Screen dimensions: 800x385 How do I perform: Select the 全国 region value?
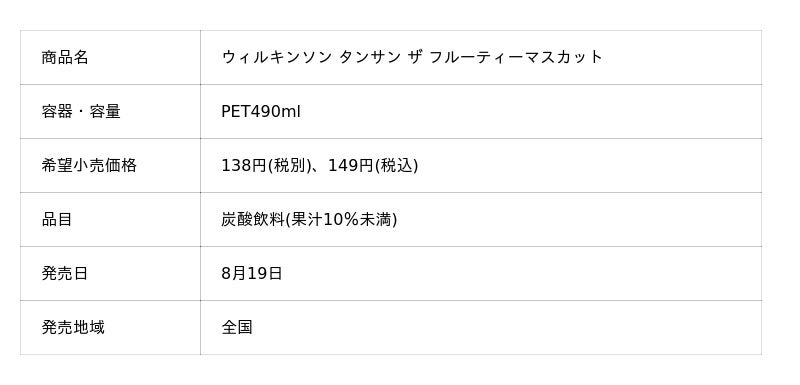tap(237, 327)
